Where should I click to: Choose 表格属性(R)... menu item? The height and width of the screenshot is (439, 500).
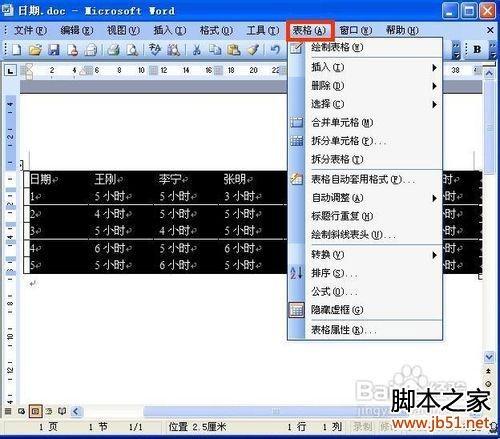pyautogui.click(x=365, y=330)
